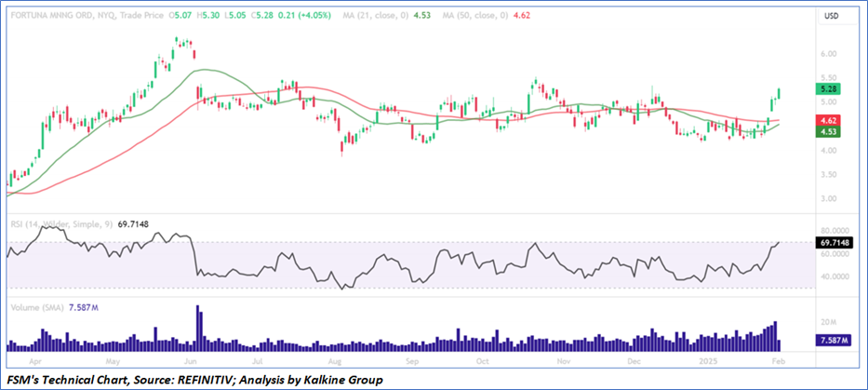Click the Aug label on time axis
The height and width of the screenshot is (390, 868).
pos(334,360)
